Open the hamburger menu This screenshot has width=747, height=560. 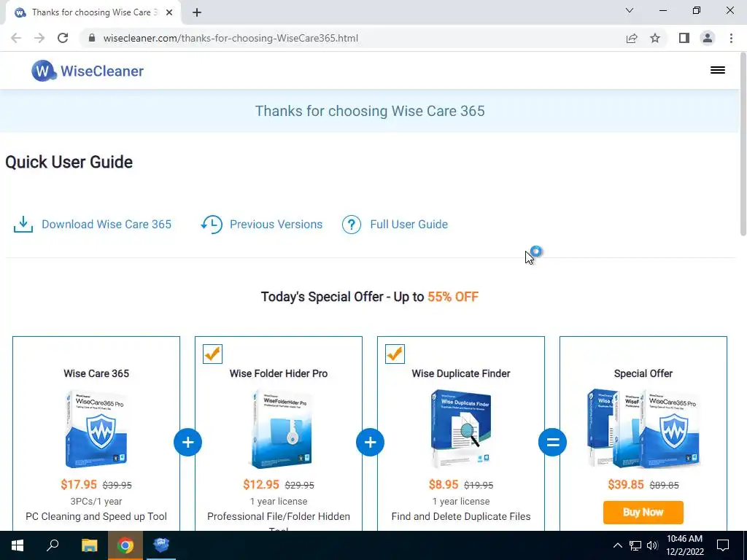click(x=718, y=71)
